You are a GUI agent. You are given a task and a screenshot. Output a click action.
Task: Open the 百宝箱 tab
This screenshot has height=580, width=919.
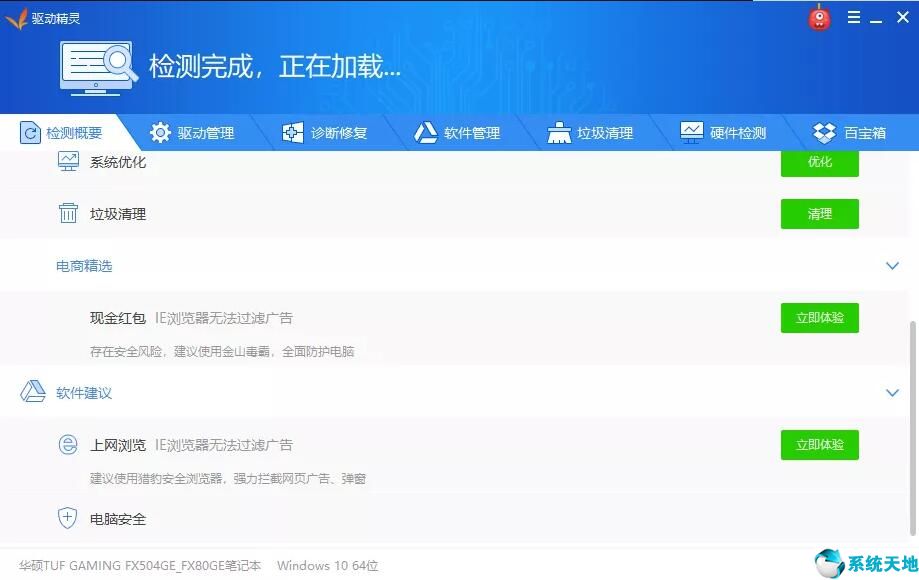tap(849, 133)
